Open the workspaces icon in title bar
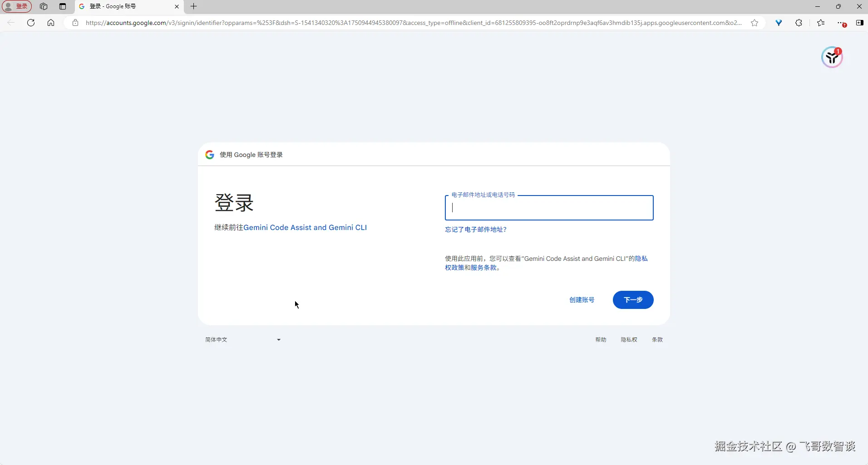The width and height of the screenshot is (868, 465). pos(44,6)
